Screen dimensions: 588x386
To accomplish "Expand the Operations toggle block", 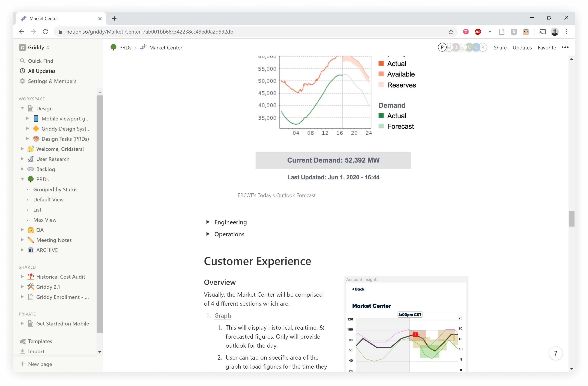I will click(208, 234).
